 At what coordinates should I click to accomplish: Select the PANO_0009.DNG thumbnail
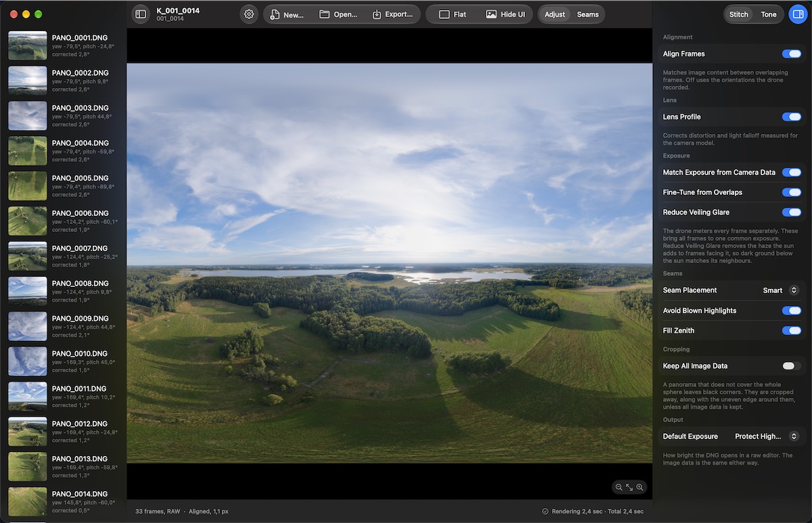click(x=28, y=326)
